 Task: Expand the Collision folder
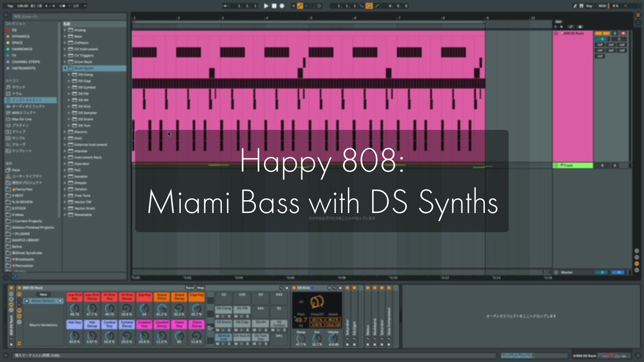tap(65, 43)
